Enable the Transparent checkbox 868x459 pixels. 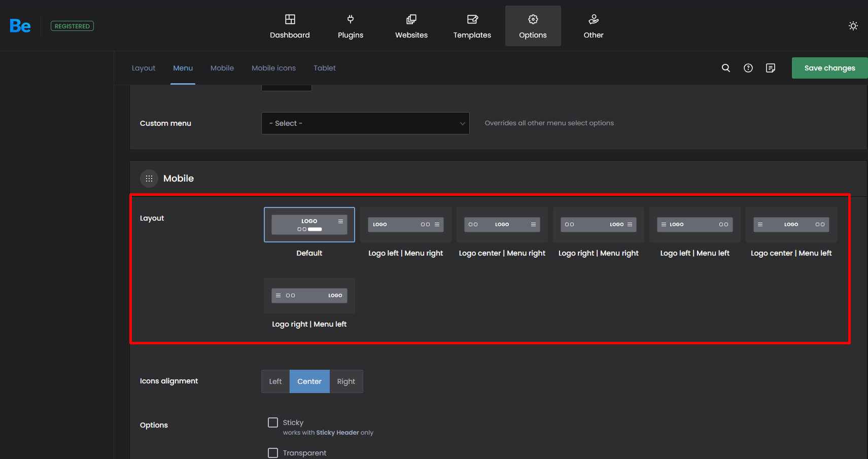pyautogui.click(x=273, y=453)
